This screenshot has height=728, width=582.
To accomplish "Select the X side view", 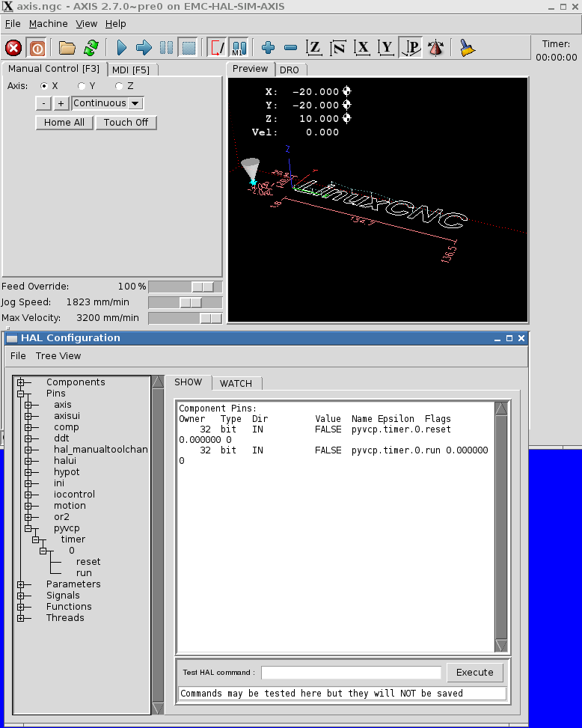I will 362,48.
